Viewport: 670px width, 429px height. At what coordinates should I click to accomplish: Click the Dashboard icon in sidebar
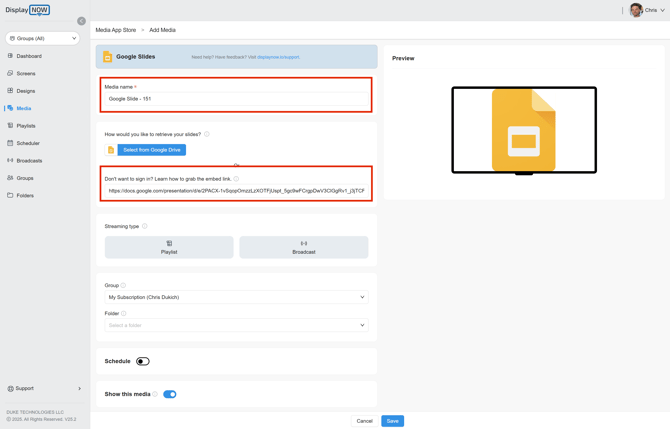point(10,56)
